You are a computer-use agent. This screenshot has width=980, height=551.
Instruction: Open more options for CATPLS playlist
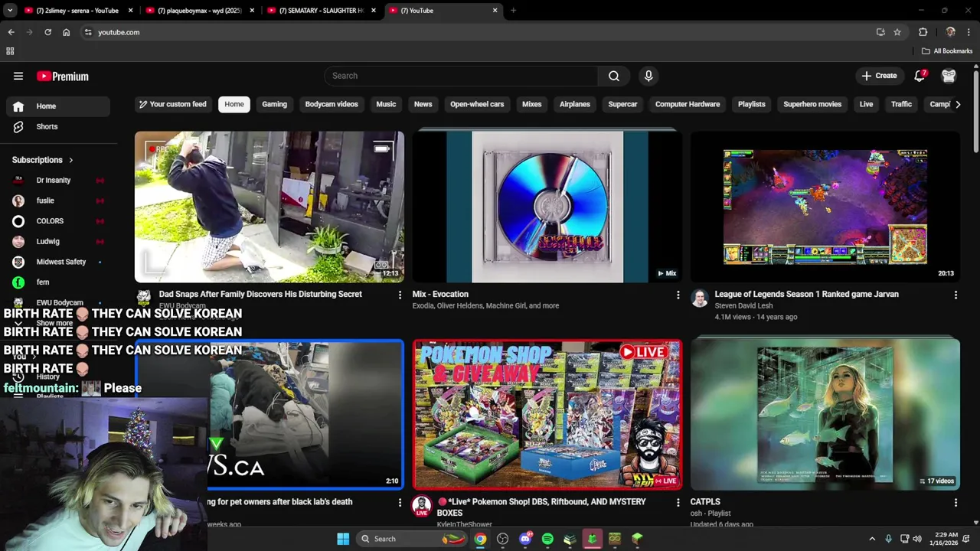pos(955,503)
